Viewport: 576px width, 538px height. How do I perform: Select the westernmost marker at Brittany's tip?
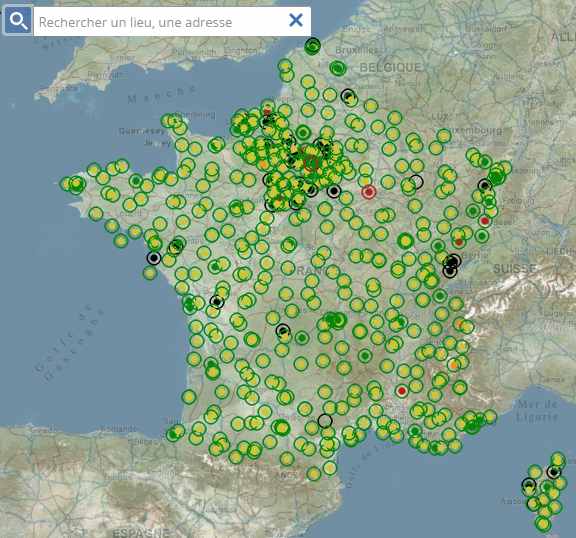pos(66,184)
